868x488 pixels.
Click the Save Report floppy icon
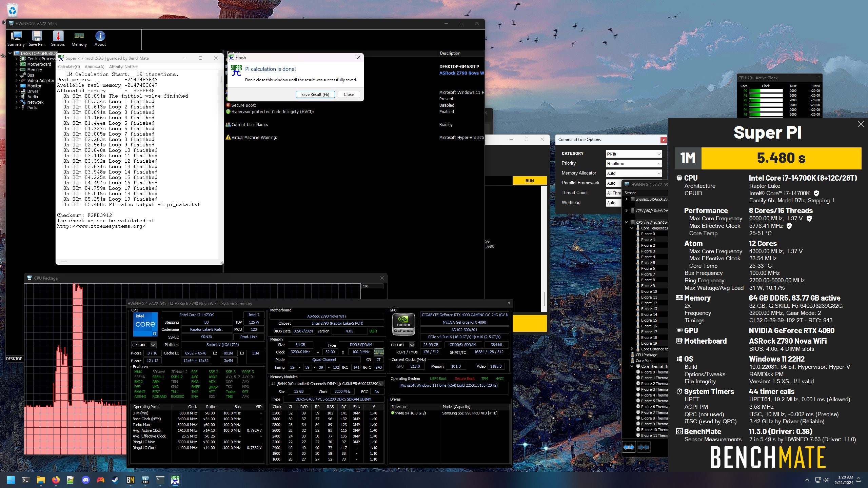pyautogui.click(x=37, y=39)
